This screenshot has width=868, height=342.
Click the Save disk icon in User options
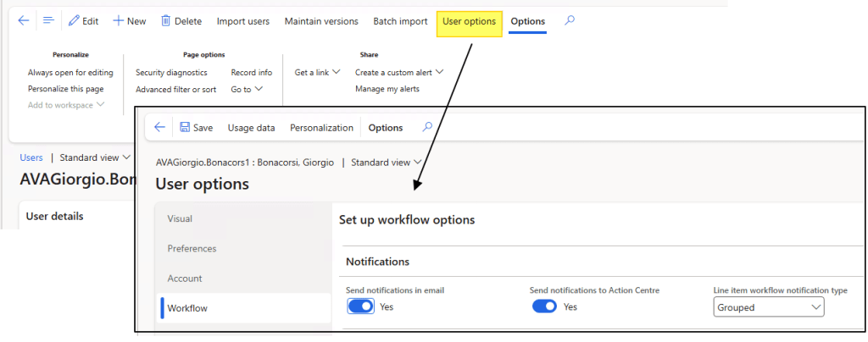pos(185,128)
